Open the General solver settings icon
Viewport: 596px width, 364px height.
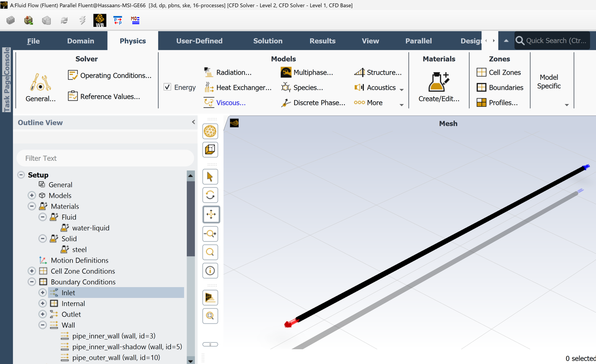pos(40,82)
